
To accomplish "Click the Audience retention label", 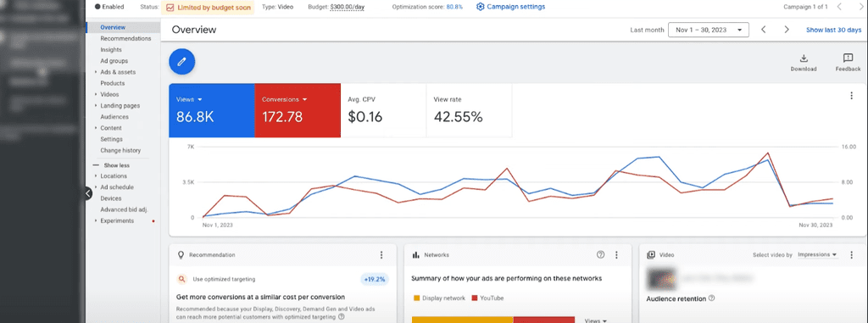I will click(x=676, y=298).
